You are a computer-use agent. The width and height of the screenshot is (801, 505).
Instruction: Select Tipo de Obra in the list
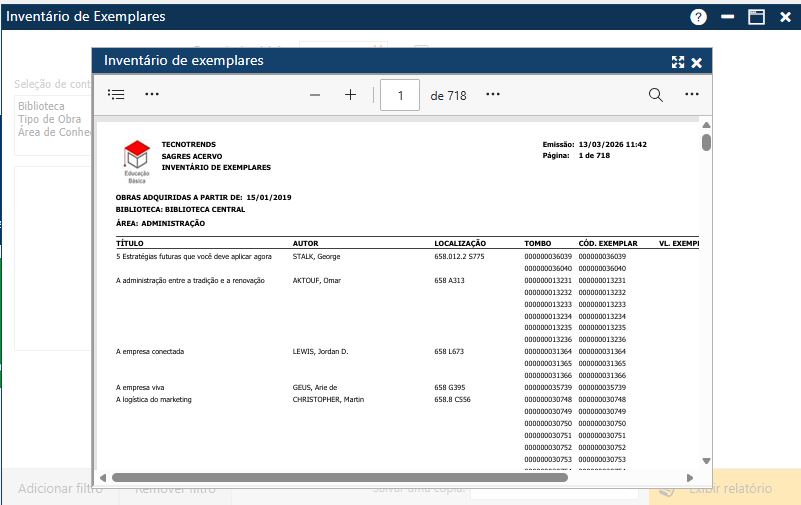point(50,119)
